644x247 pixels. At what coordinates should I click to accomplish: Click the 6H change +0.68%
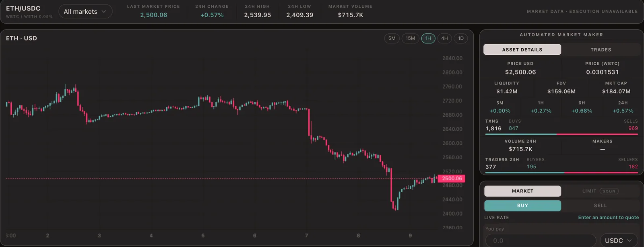click(582, 111)
